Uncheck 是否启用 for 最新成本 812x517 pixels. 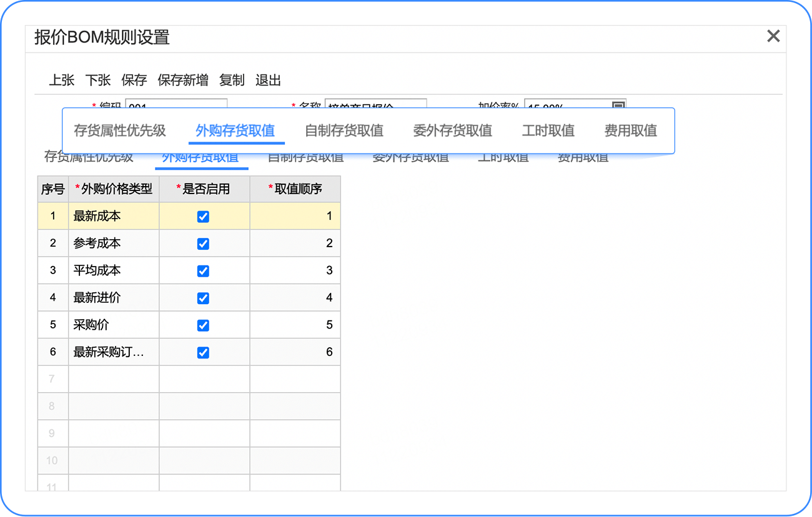pyautogui.click(x=203, y=217)
